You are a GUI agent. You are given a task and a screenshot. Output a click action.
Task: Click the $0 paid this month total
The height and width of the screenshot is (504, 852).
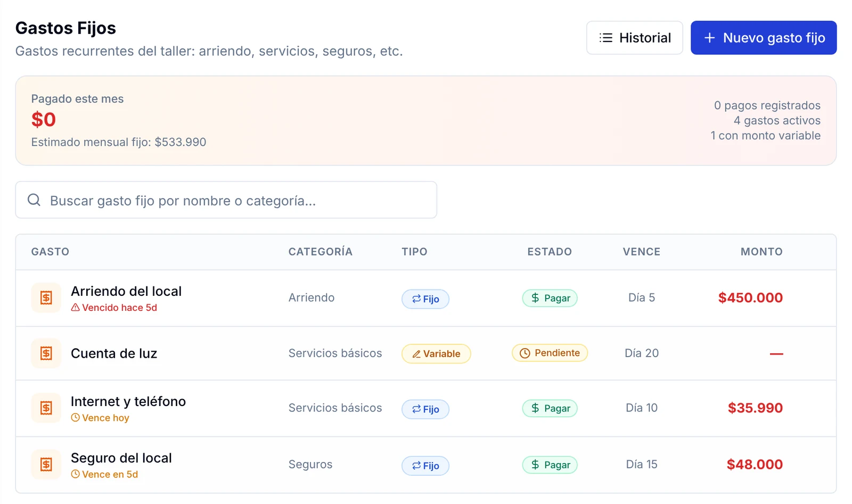coord(44,119)
